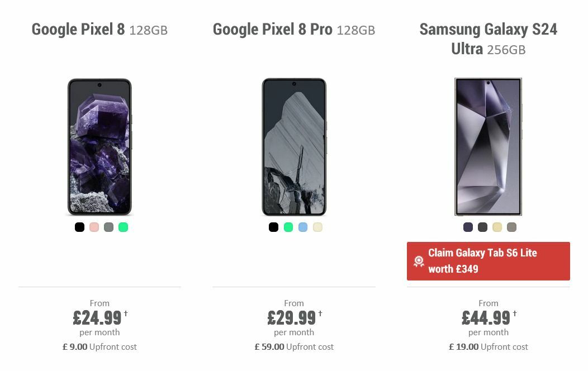Choose the yellow color for Galaxy S24 Ultra
This screenshot has width=588, height=371.
click(496, 227)
